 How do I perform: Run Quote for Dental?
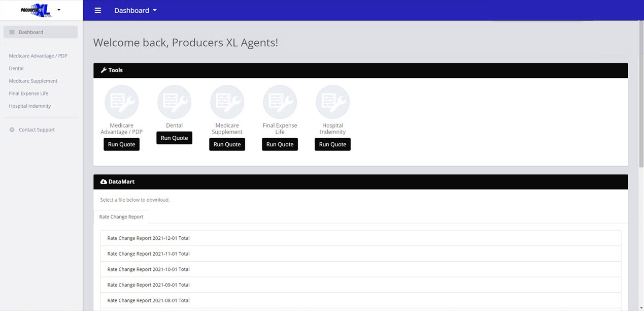[174, 138]
